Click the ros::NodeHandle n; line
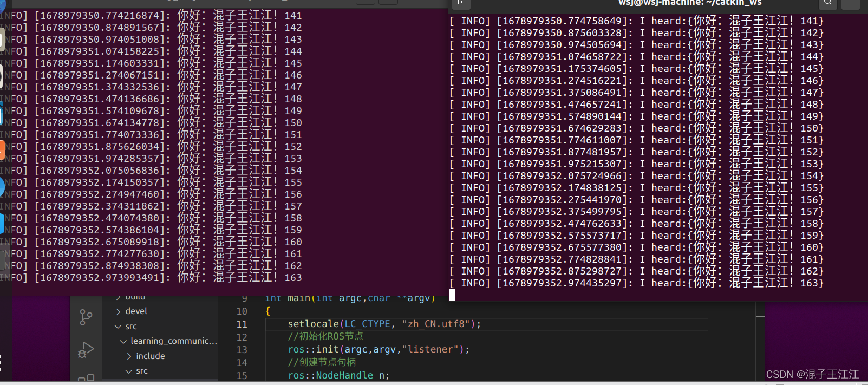868x385 pixels. pyautogui.click(x=338, y=375)
